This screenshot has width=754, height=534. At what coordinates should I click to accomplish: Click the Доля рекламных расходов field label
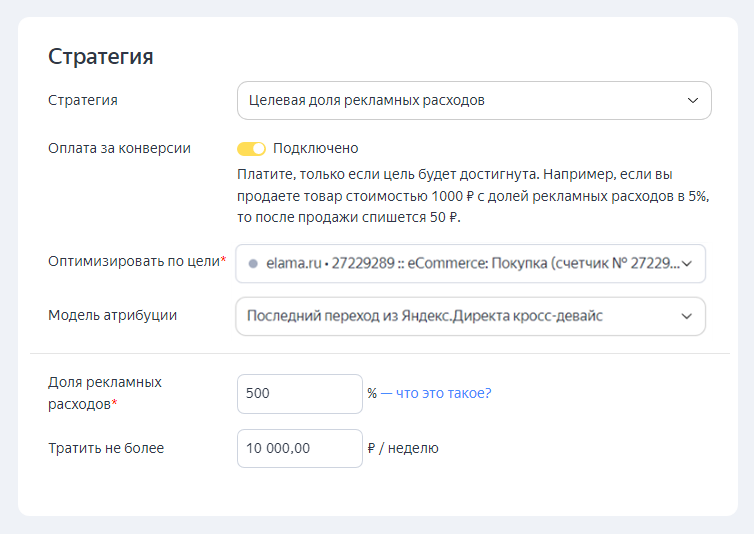(x=105, y=392)
